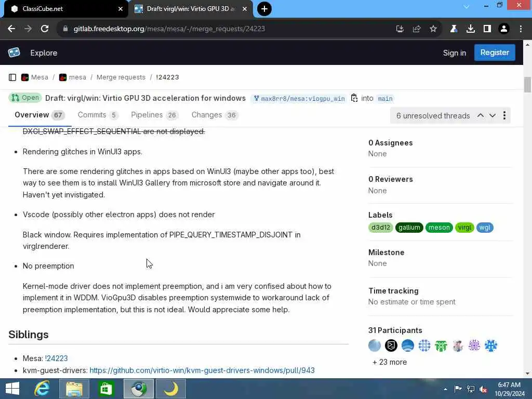532x399 pixels.
Task: Click the network tray icon
Action: [471, 389]
